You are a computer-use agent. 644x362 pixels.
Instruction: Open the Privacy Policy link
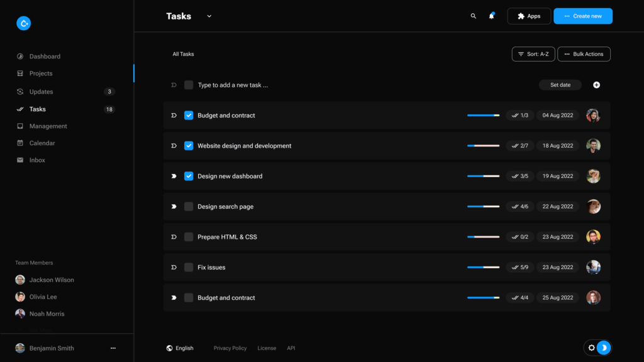[x=230, y=348]
